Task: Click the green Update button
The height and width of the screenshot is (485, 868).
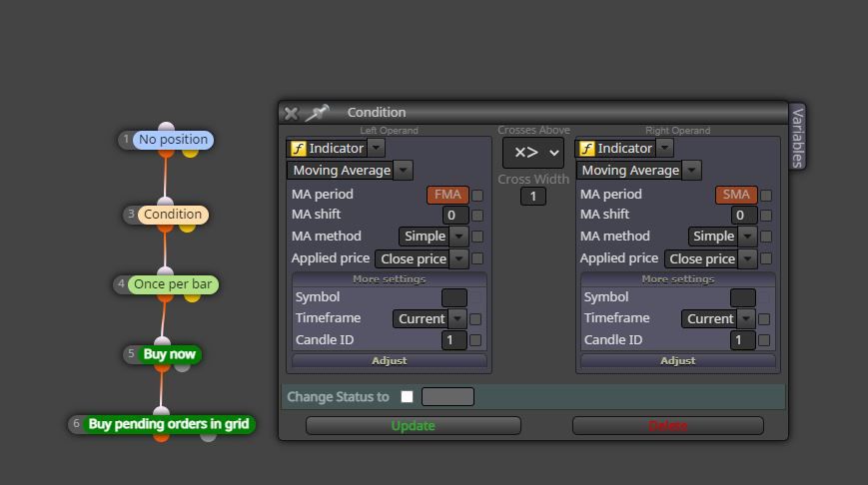Action: (413, 426)
